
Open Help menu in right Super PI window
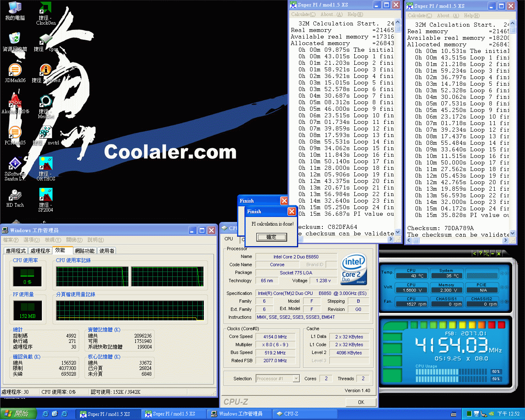tap(472, 16)
